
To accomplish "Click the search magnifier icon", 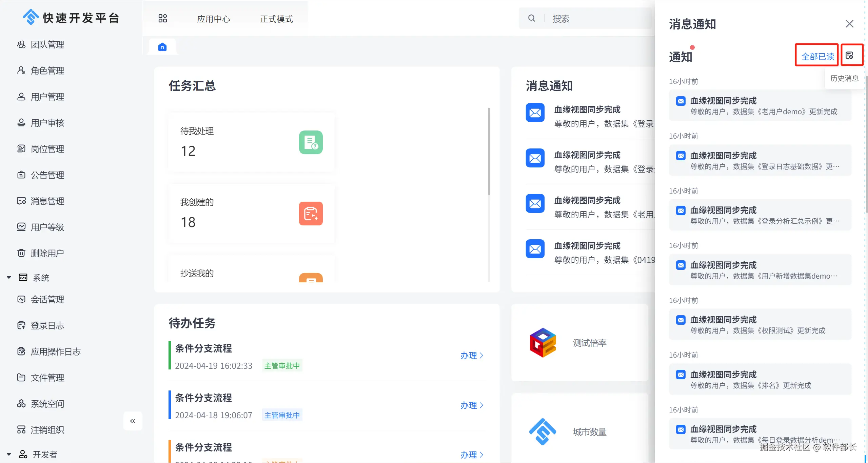I will click(532, 18).
